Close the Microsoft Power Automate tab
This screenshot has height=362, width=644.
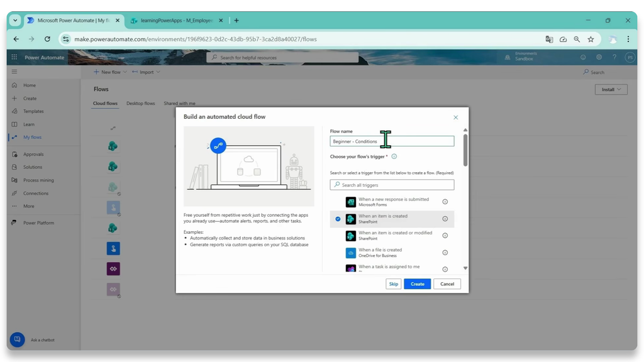(x=118, y=21)
